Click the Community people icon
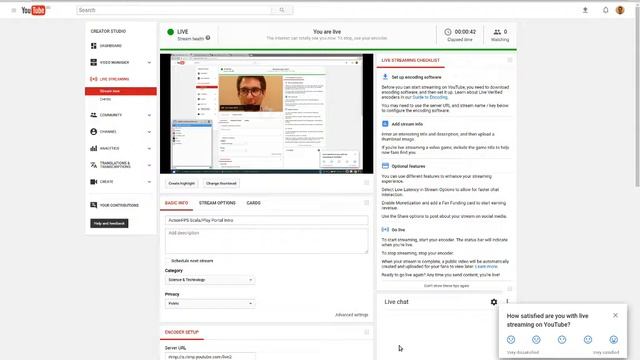Viewport: 640px width, 360px height. coord(93,115)
